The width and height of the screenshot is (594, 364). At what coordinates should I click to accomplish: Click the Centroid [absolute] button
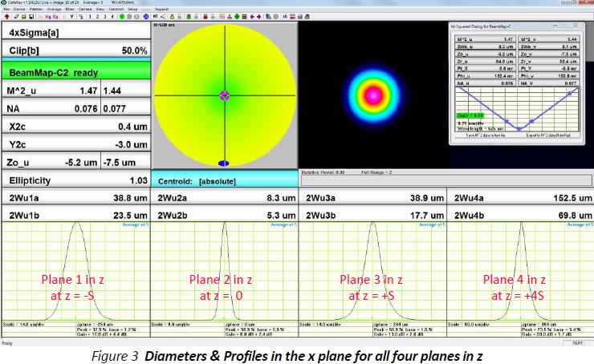point(224,181)
